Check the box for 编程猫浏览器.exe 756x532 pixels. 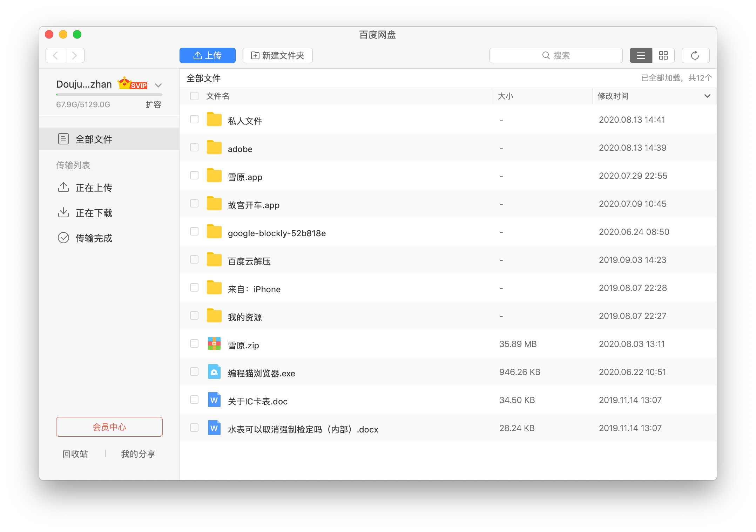tap(194, 372)
